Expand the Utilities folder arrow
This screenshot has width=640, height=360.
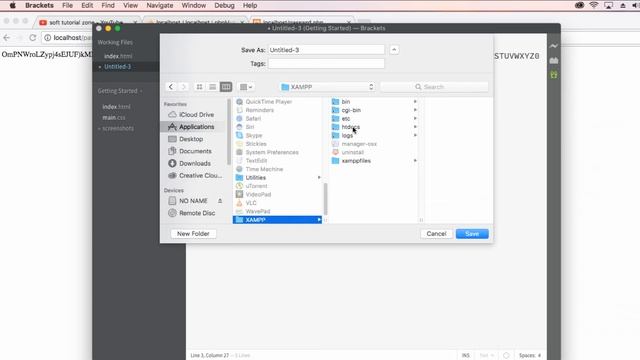319,178
